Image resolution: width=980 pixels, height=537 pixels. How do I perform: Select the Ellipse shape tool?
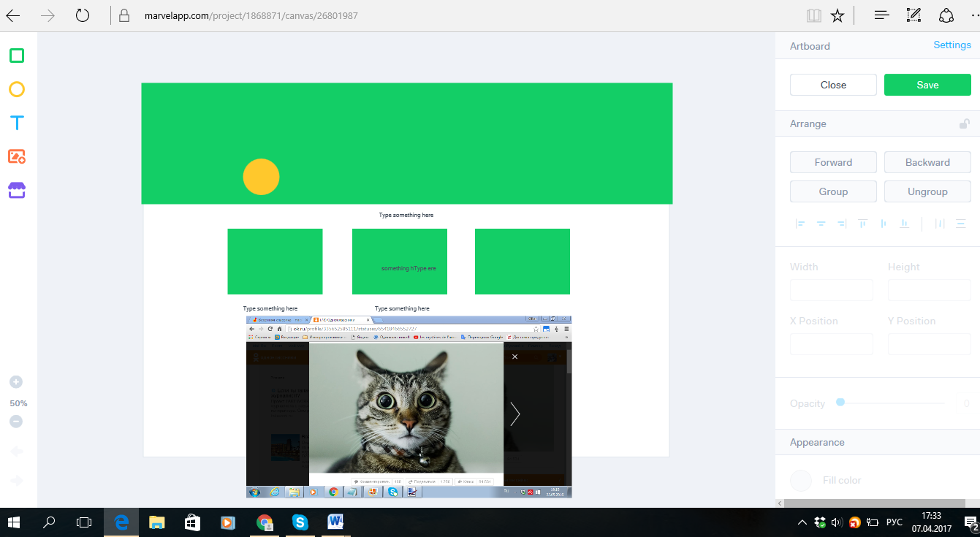17,89
